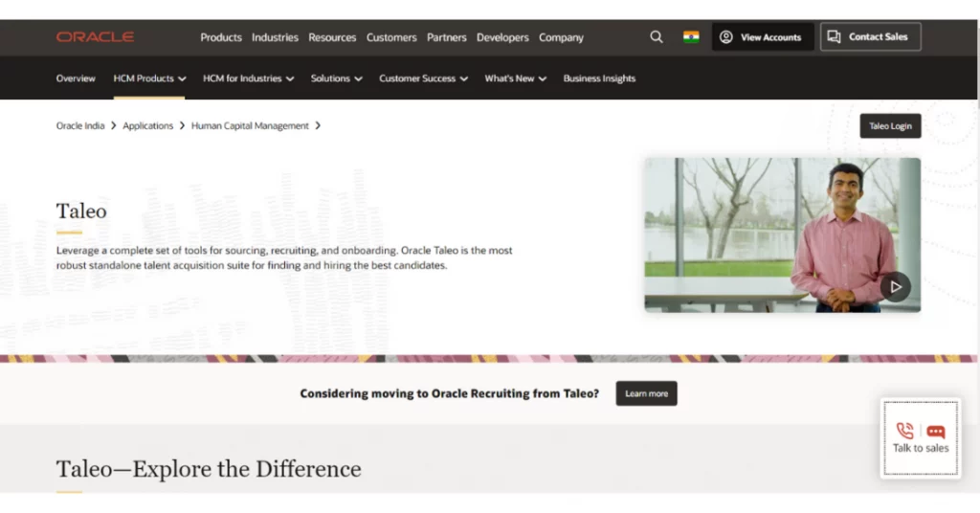Click the Taleo Login button
Viewport: 980px width, 513px height.
(x=890, y=125)
